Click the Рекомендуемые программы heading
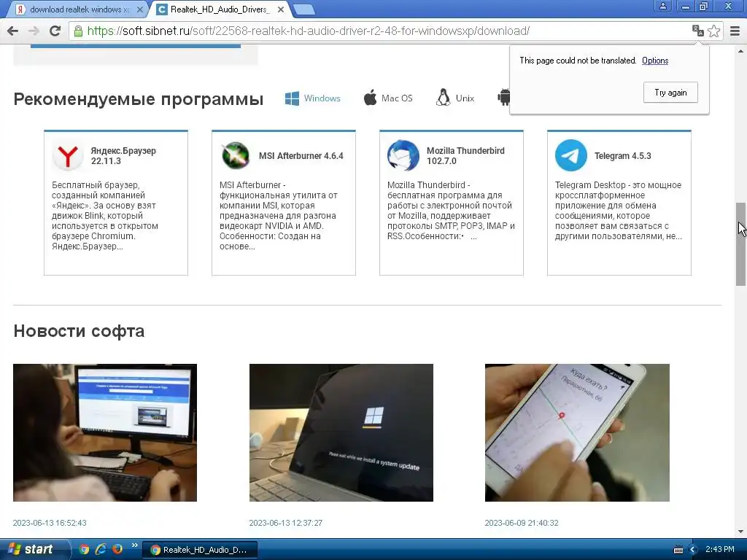747x560 pixels. pyautogui.click(x=139, y=99)
